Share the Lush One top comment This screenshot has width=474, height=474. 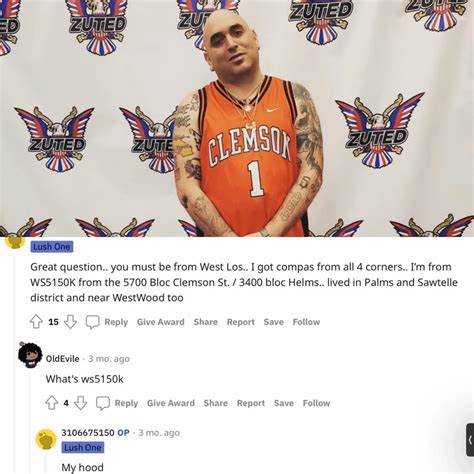click(x=205, y=322)
